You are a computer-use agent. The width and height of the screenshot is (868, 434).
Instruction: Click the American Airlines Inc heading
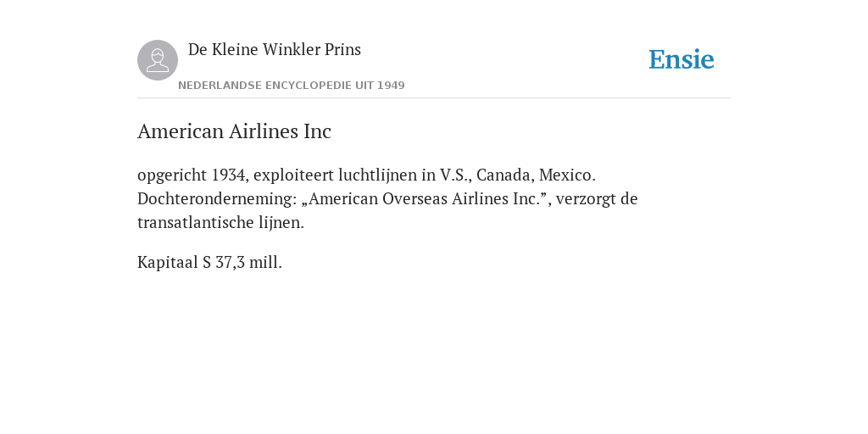[234, 131]
